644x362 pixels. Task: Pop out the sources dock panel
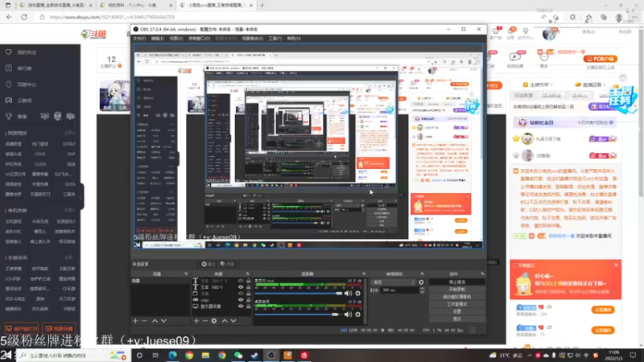point(247,274)
